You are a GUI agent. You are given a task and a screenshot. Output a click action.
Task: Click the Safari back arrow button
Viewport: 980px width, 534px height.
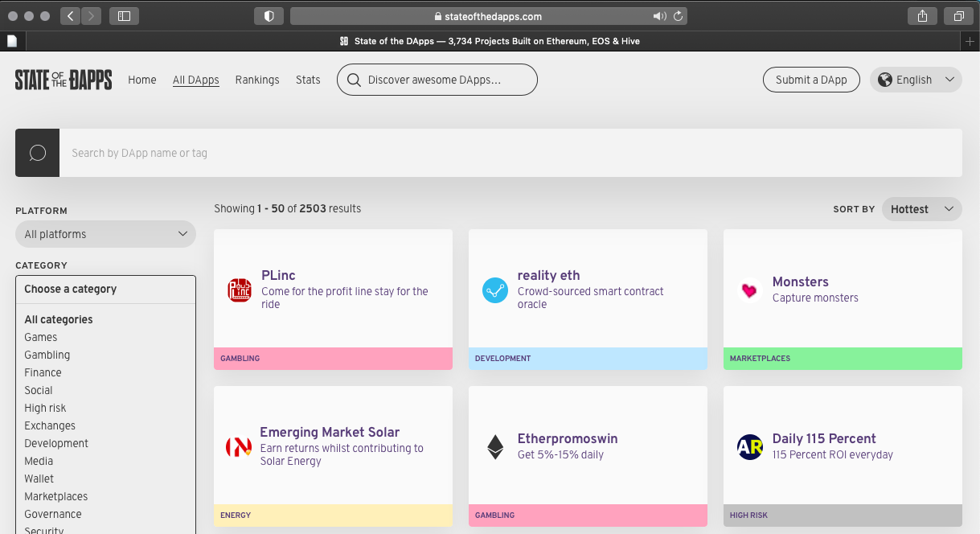[70, 16]
